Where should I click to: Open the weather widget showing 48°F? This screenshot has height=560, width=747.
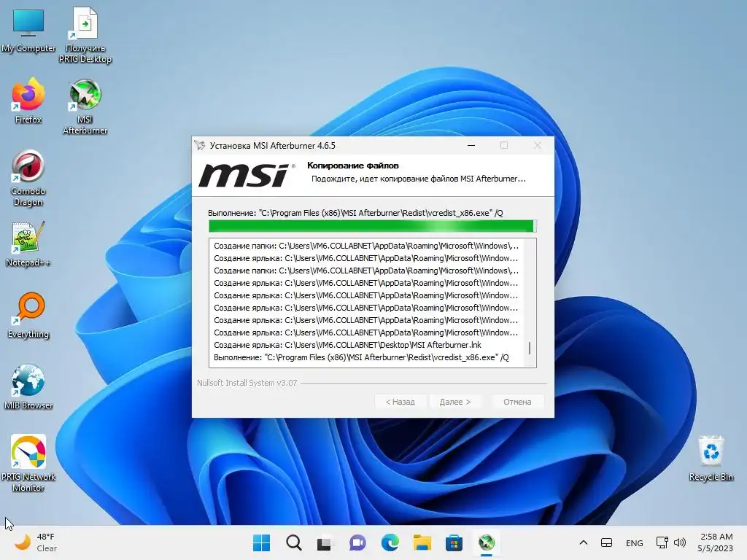tap(36, 542)
